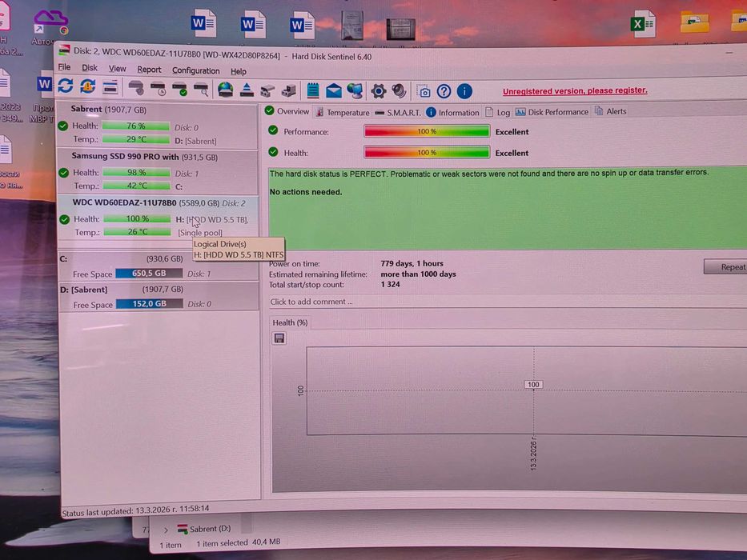
Task: Click the 'No actions needed.' status text
Action: pos(306,192)
